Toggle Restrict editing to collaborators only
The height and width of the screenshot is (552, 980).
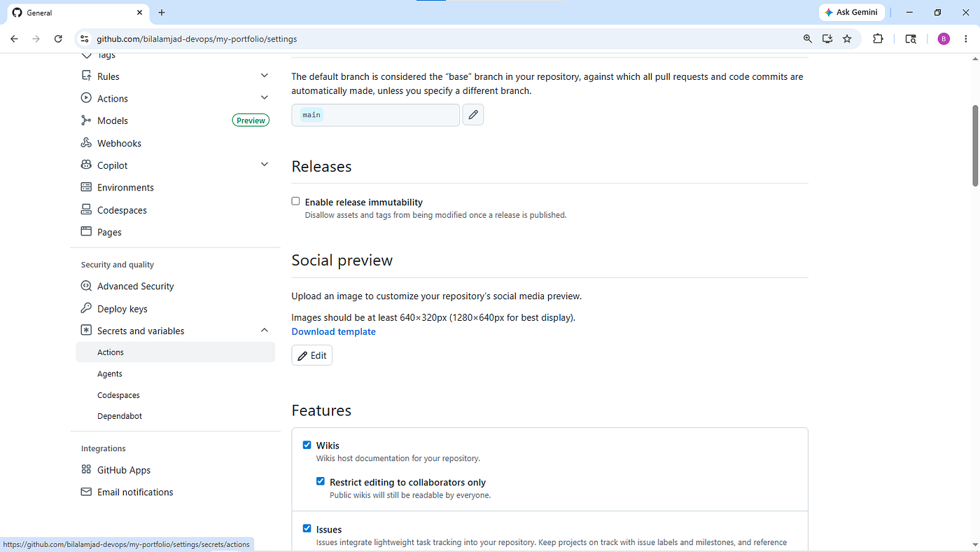pos(321,481)
